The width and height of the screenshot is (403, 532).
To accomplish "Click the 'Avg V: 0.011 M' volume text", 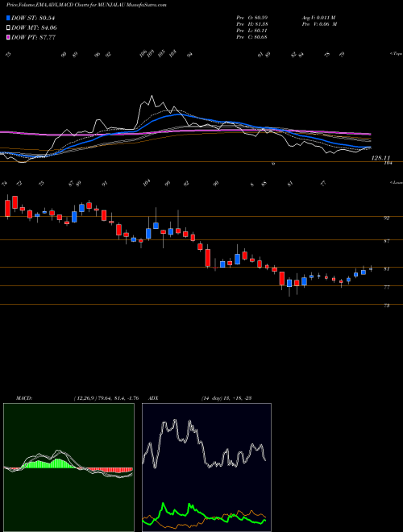I will [318, 18].
